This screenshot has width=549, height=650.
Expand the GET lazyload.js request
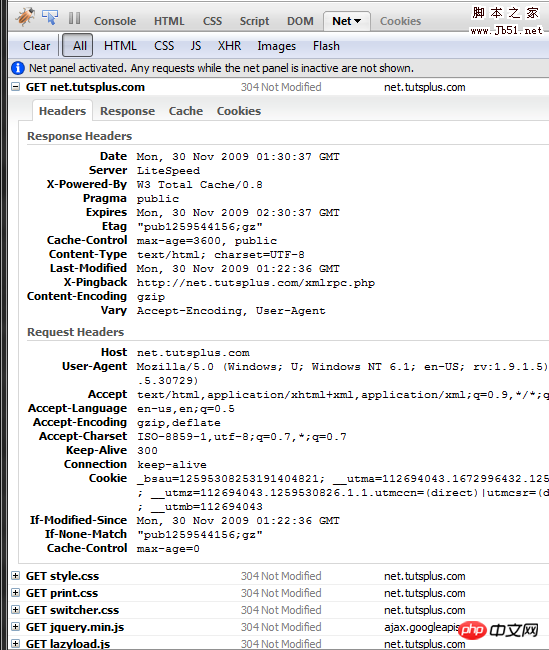coord(16,643)
